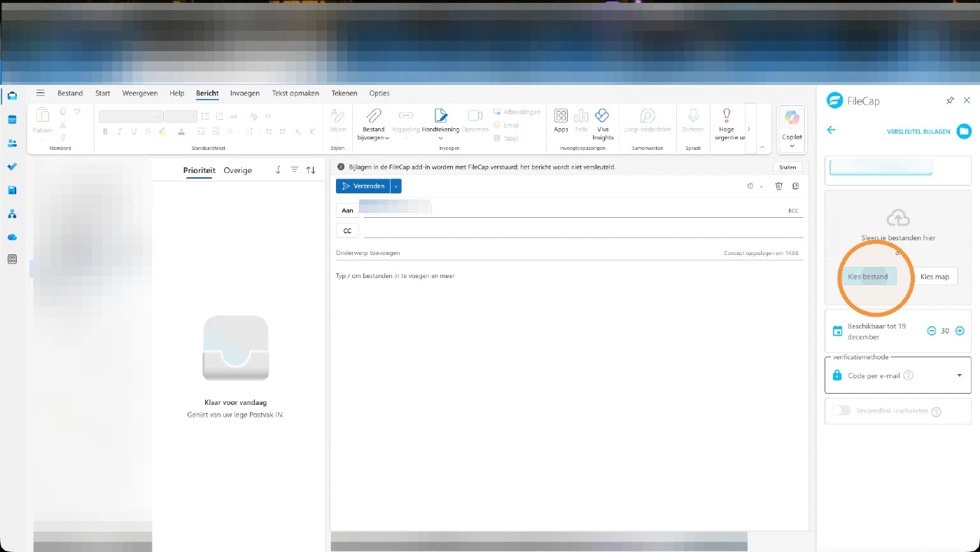Increase available days with plus button
980x552 pixels.
tap(960, 331)
